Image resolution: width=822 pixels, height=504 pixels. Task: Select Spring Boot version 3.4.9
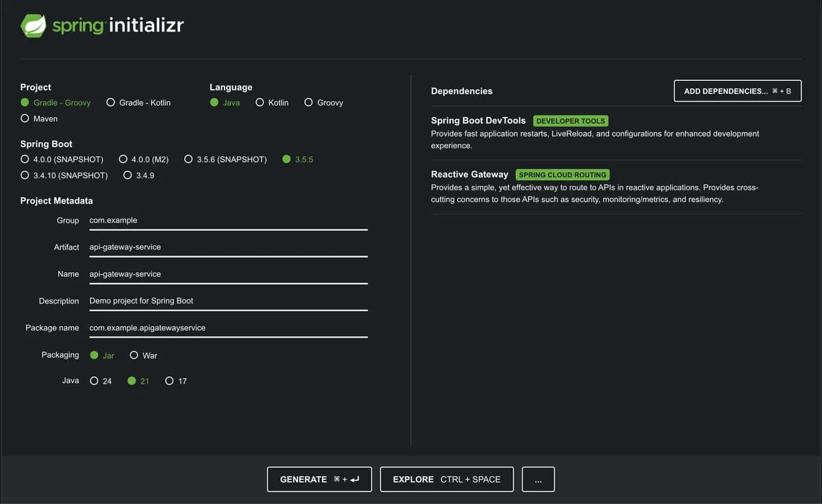click(139, 175)
